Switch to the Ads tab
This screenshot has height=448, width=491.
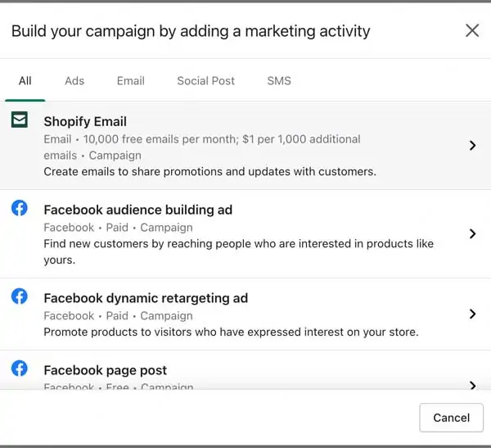tap(74, 81)
